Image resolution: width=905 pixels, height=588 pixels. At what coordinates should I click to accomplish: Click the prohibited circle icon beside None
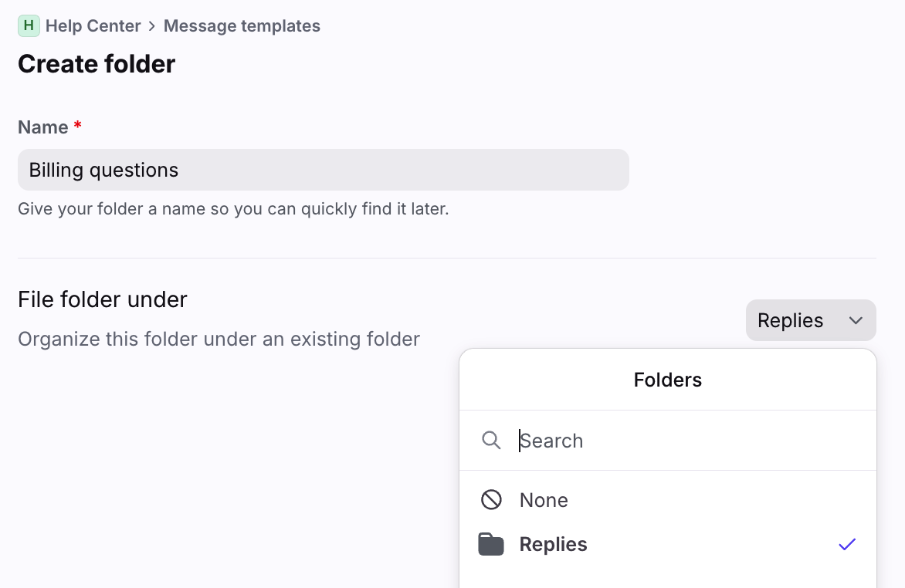pyautogui.click(x=491, y=500)
